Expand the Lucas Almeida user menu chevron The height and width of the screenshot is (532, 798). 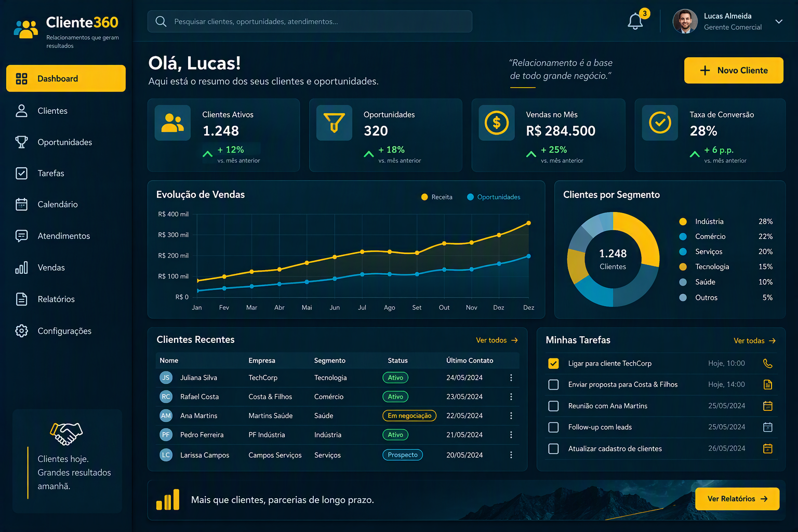point(779,22)
